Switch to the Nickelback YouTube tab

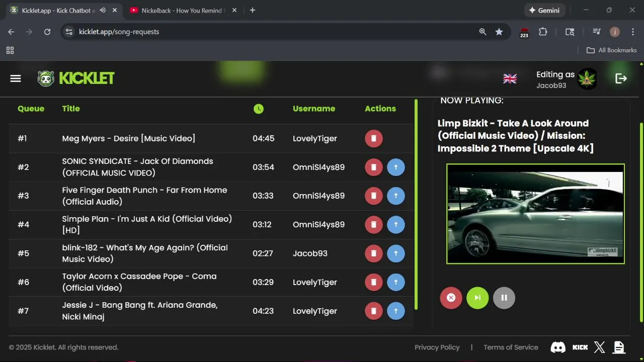point(183,10)
